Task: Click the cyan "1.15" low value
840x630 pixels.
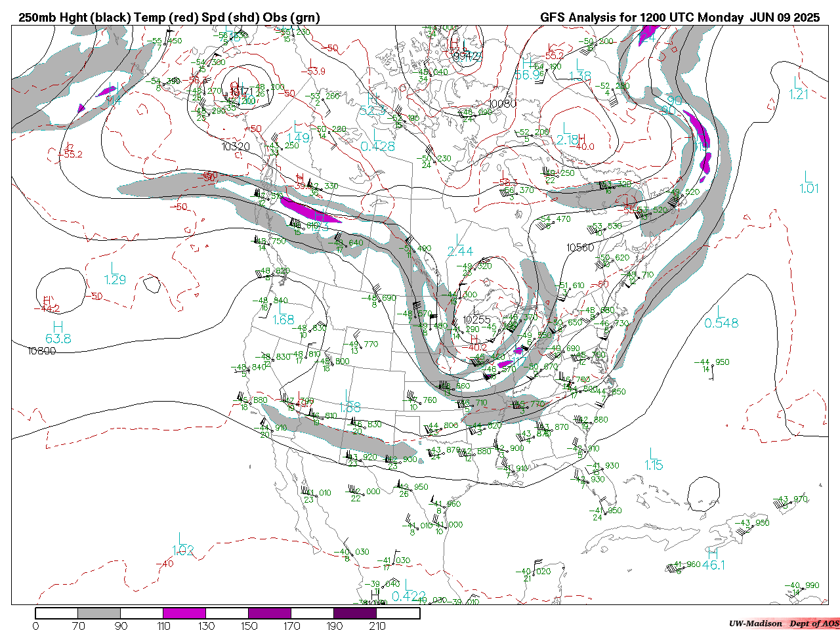Action: click(x=654, y=465)
